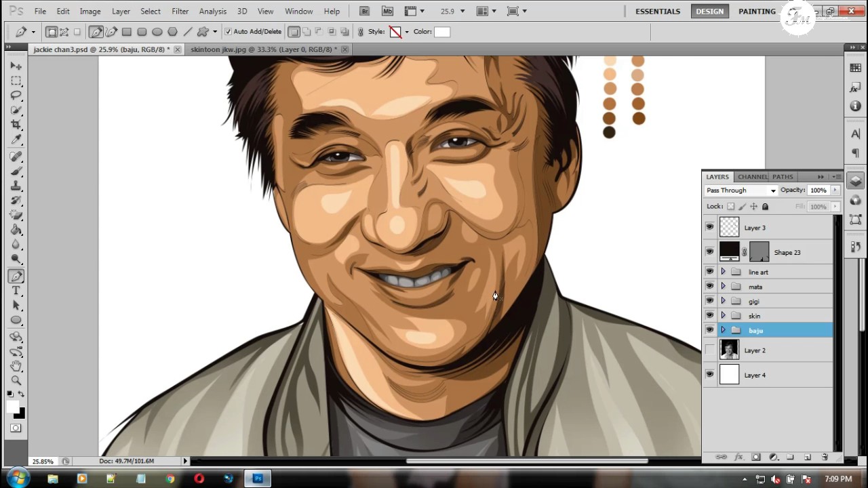Image resolution: width=868 pixels, height=488 pixels.
Task: Hide Layer 3 visibility
Action: click(709, 228)
